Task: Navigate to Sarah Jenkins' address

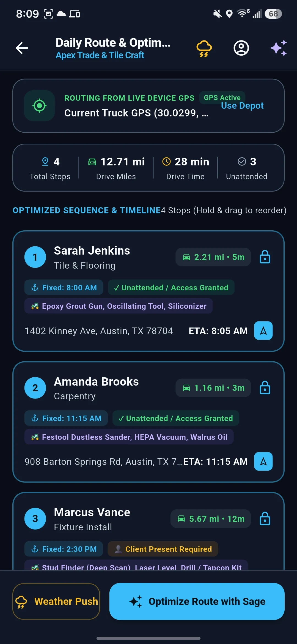Action: click(263, 331)
